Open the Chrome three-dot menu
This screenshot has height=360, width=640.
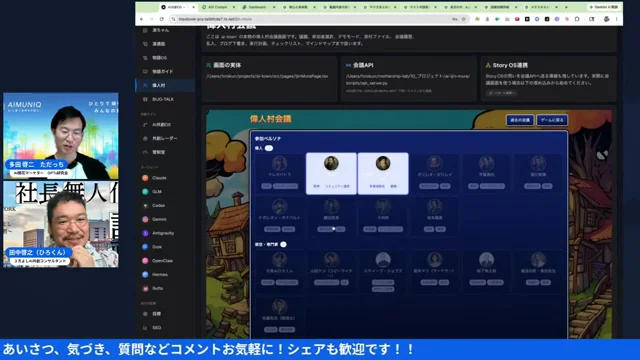(617, 19)
